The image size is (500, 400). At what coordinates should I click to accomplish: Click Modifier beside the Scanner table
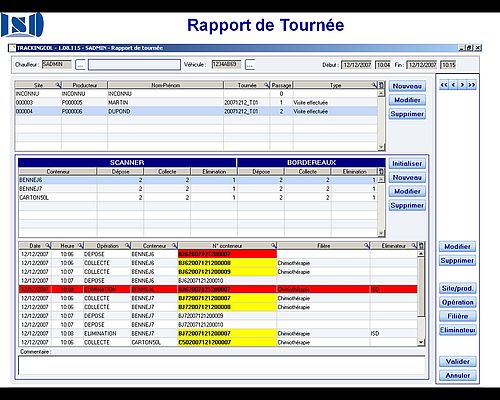[407, 192]
